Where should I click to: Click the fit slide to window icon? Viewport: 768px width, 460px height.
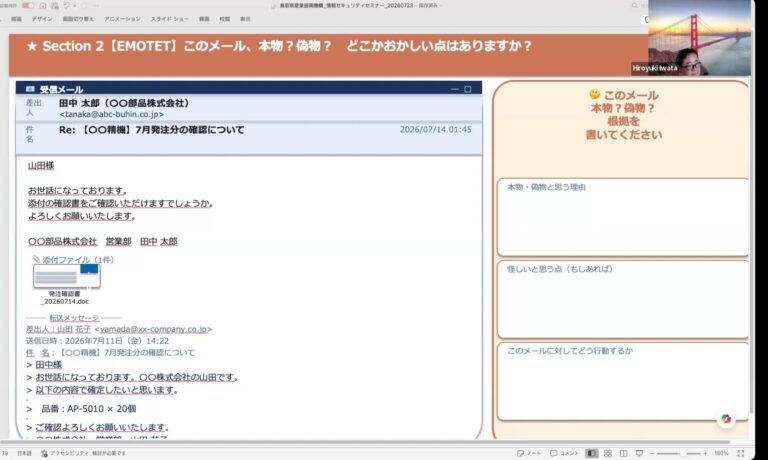(x=741, y=453)
